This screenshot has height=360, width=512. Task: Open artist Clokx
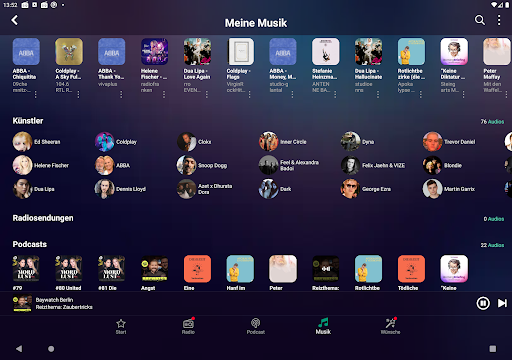(194, 142)
